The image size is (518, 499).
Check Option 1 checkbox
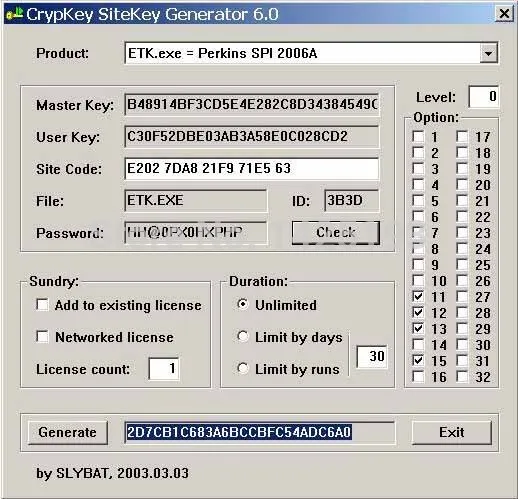[x=418, y=136]
